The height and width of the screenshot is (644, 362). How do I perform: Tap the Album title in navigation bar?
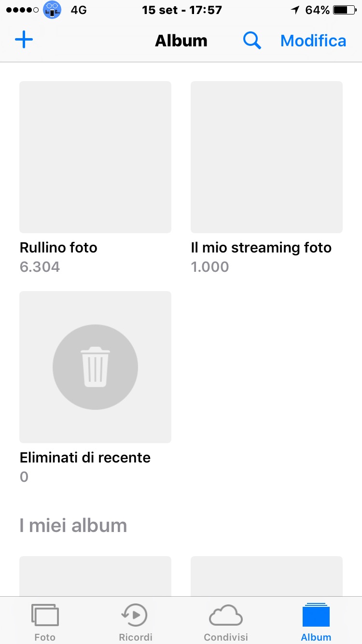[x=181, y=41]
